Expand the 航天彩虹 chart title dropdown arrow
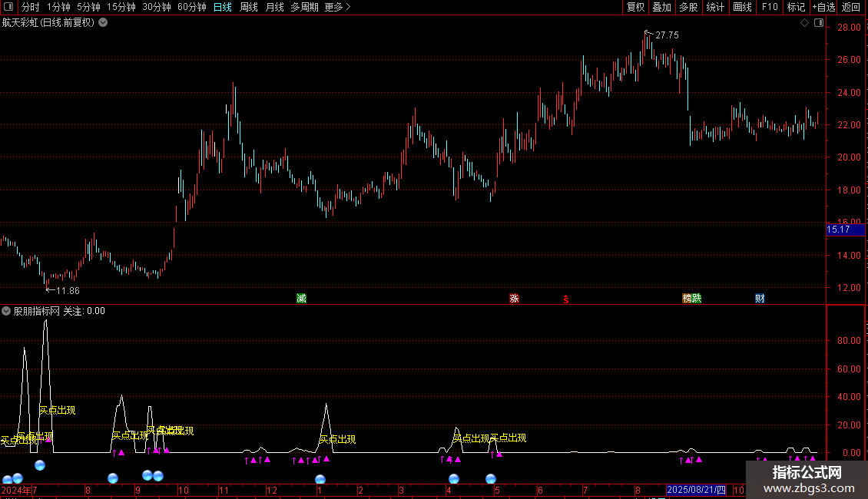The height and width of the screenshot is (499, 868). pos(103,23)
